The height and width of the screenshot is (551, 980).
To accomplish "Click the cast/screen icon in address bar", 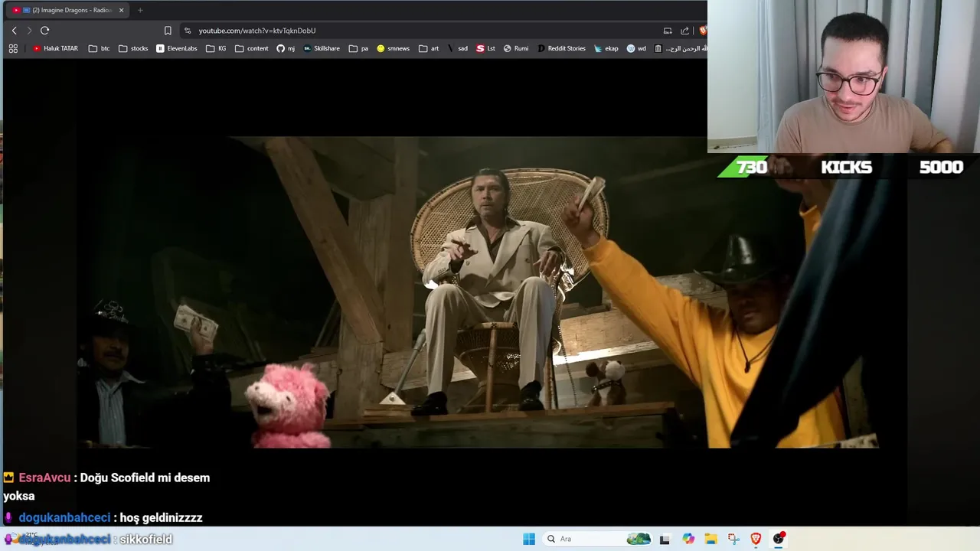I will pos(668,31).
